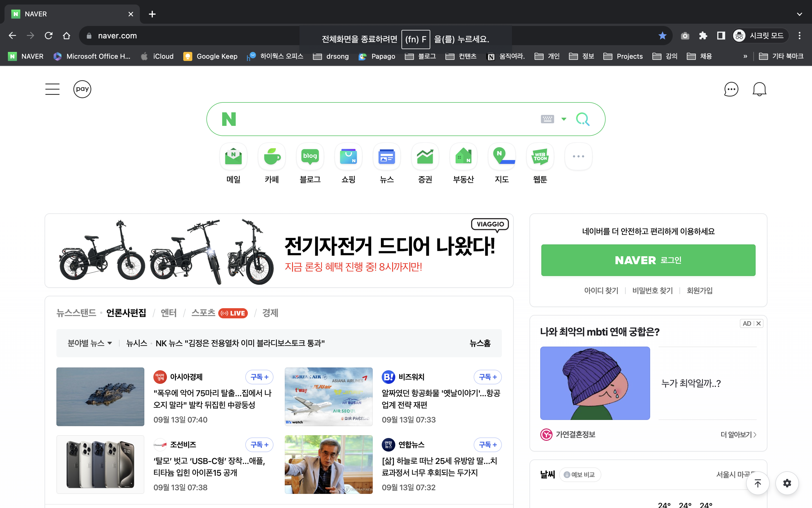
Task: Open the Naver Pay icon
Action: (82, 89)
